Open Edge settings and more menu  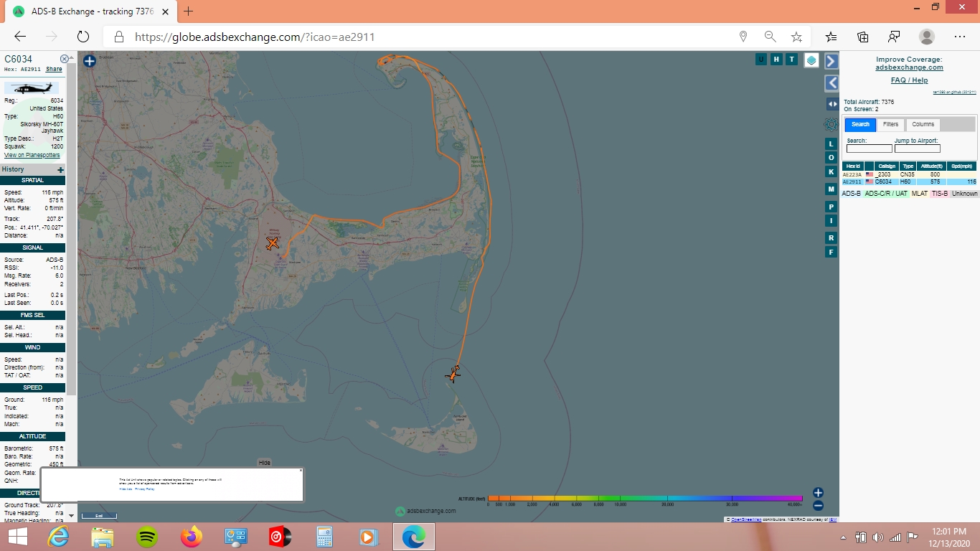(x=960, y=37)
